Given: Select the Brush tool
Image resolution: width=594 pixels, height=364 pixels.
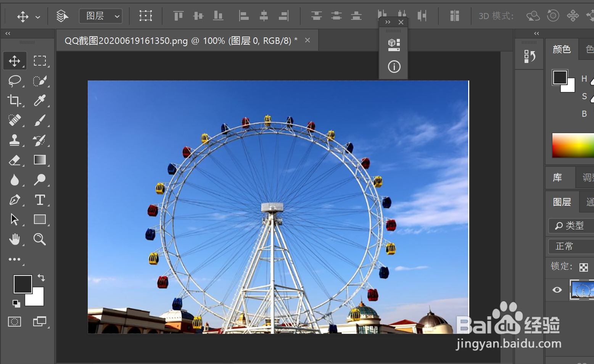Looking at the screenshot, I should click(x=40, y=121).
